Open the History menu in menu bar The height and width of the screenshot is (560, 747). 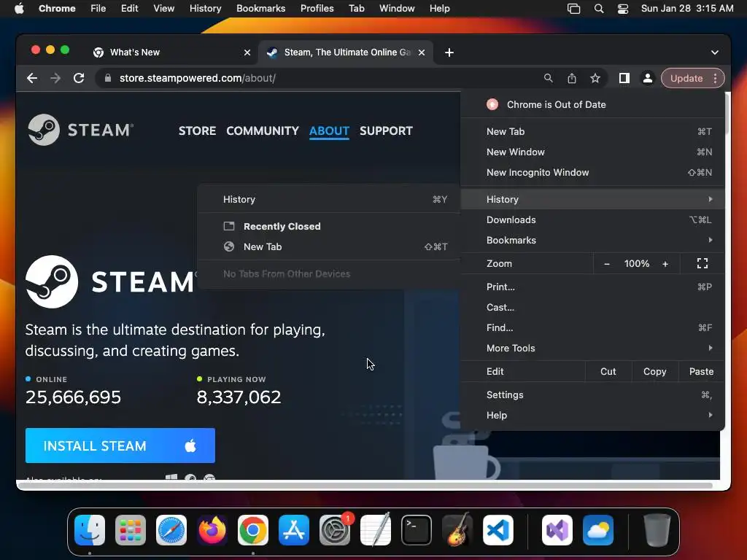205,9
